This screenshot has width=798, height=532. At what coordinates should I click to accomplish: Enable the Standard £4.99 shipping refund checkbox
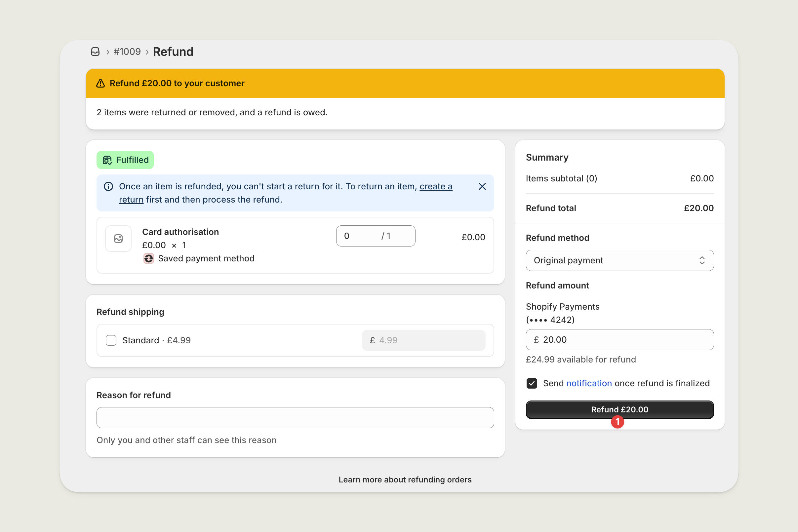tap(111, 340)
